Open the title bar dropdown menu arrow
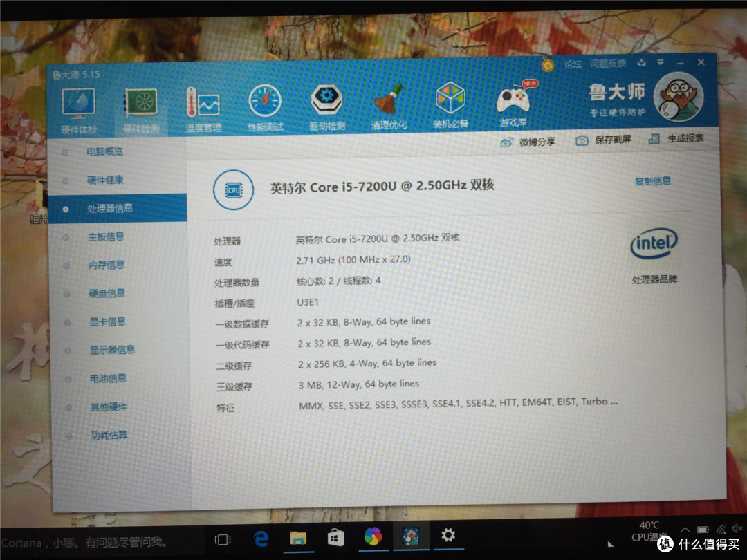The height and width of the screenshot is (560, 747). 661,62
